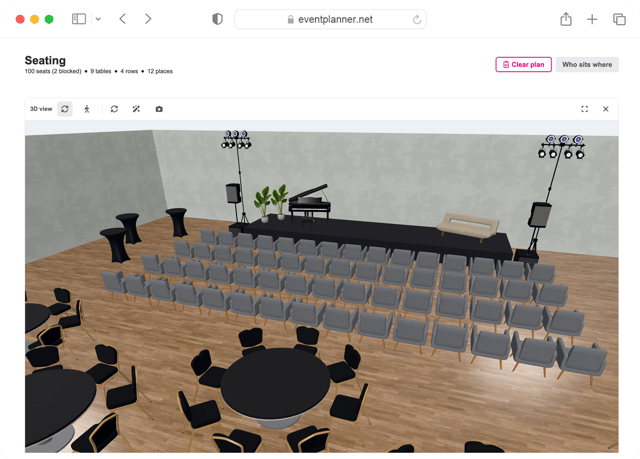Select the highlighted orbit mode icon beside 3D view
Viewport: 640px width, 459px height.
coord(65,109)
